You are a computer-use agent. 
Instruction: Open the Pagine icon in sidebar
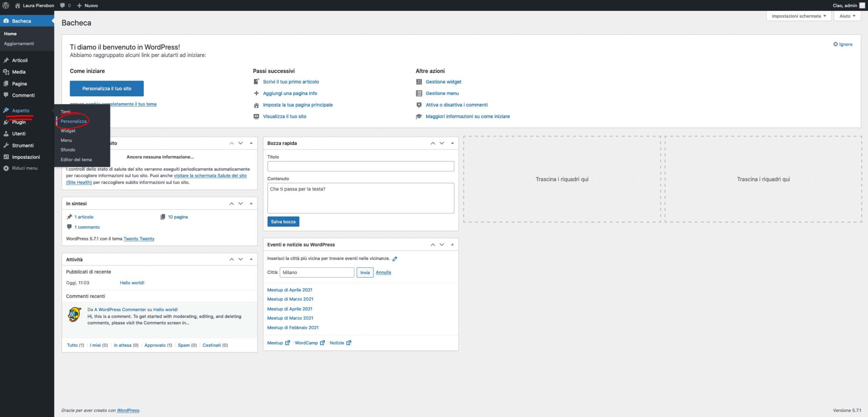pyautogui.click(x=6, y=84)
